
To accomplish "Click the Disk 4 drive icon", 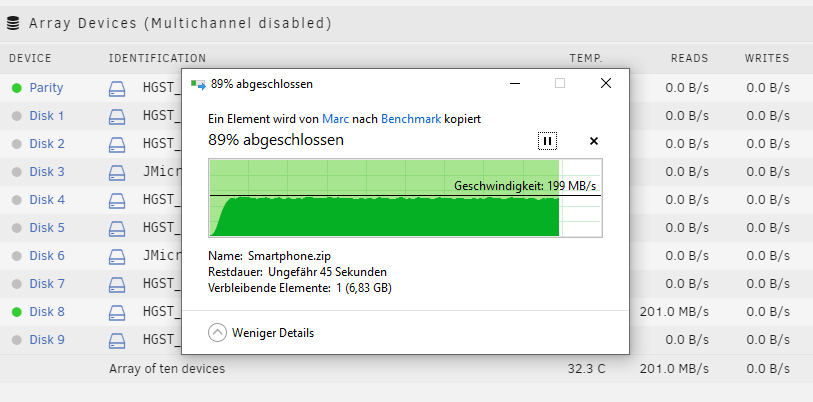I will coord(117,200).
